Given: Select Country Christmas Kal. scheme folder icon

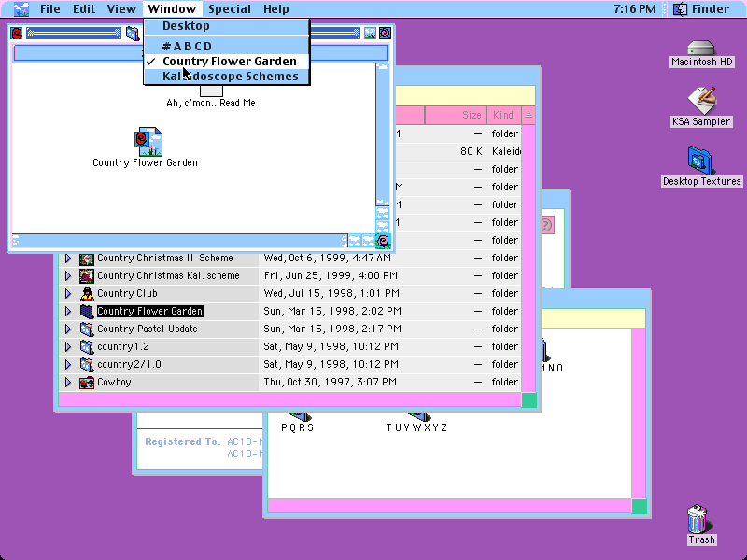Looking at the screenshot, I should click(x=87, y=275).
